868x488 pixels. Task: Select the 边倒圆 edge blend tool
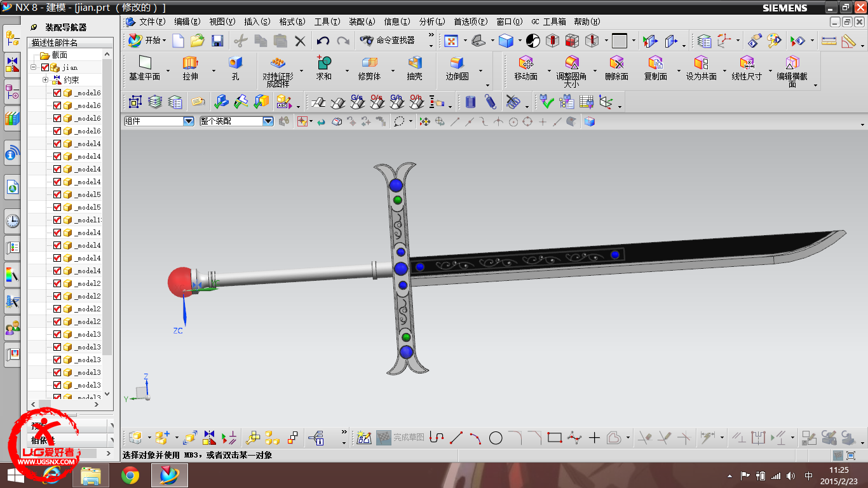coord(457,69)
